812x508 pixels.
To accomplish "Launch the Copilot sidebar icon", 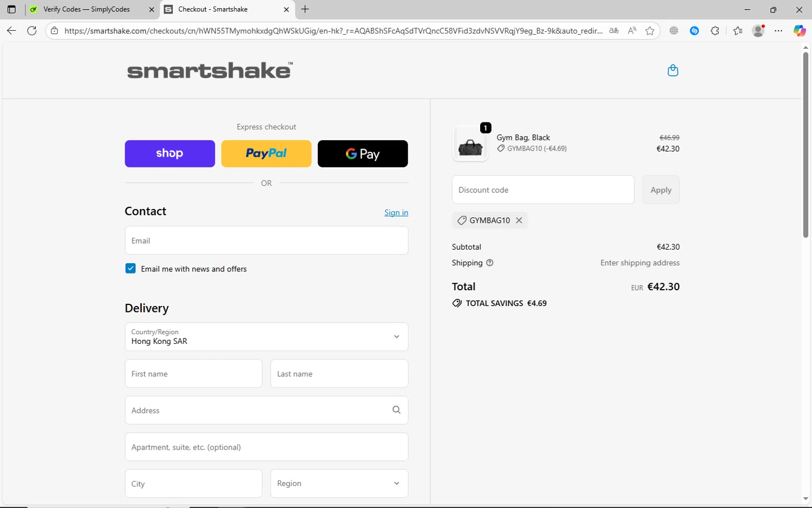I will [800, 31].
